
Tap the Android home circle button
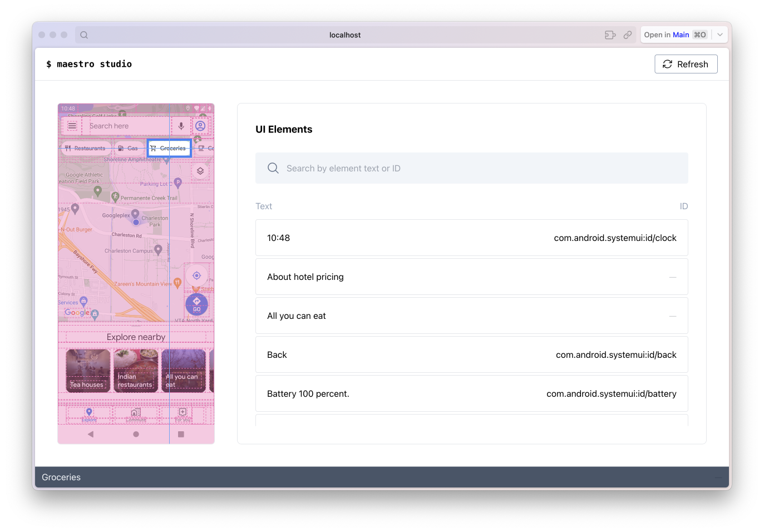(x=136, y=434)
